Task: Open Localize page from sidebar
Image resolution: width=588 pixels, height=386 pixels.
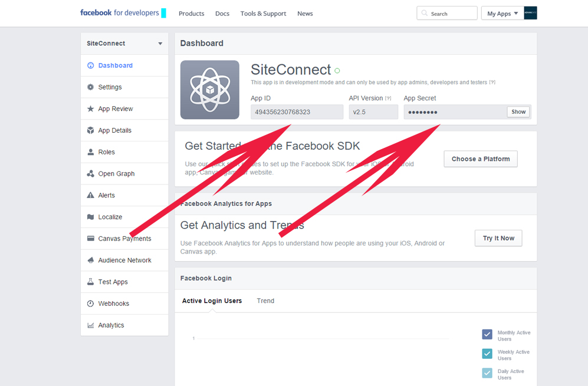Action: 124,217
